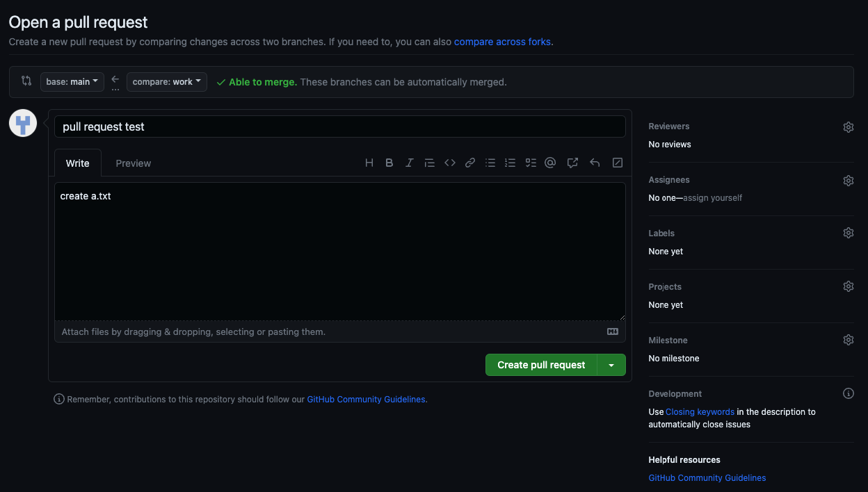868x492 pixels.
Task: Open Reviewers gear settings
Action: pyautogui.click(x=849, y=127)
